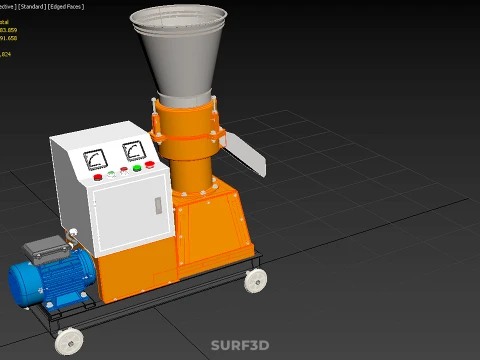This screenshot has height=360, width=480.
Task: Select the orange gearbox housing with inspection panel
Action: 213,230
